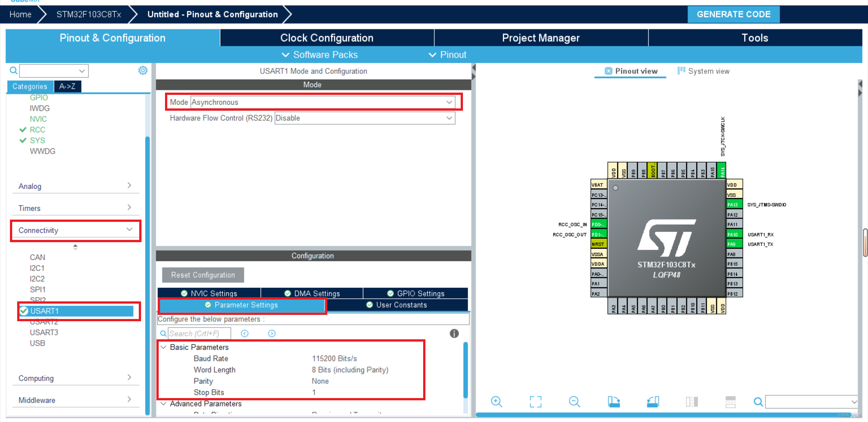Select RCC in the category list
868x422 pixels.
click(x=38, y=130)
